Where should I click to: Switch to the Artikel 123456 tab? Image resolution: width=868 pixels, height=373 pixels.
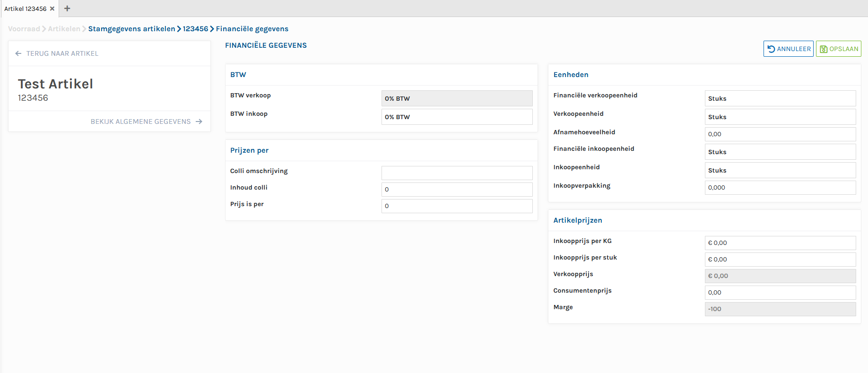point(26,9)
